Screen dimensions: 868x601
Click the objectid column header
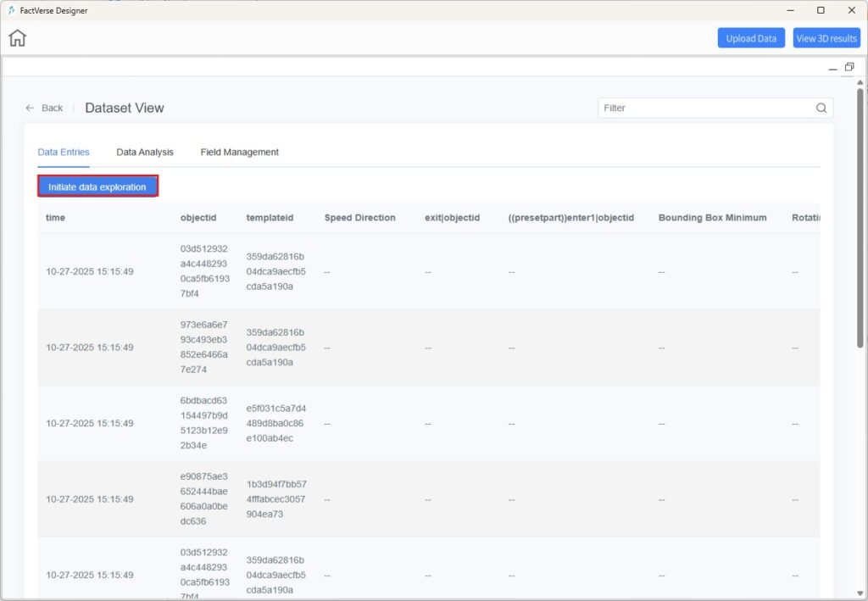click(198, 218)
